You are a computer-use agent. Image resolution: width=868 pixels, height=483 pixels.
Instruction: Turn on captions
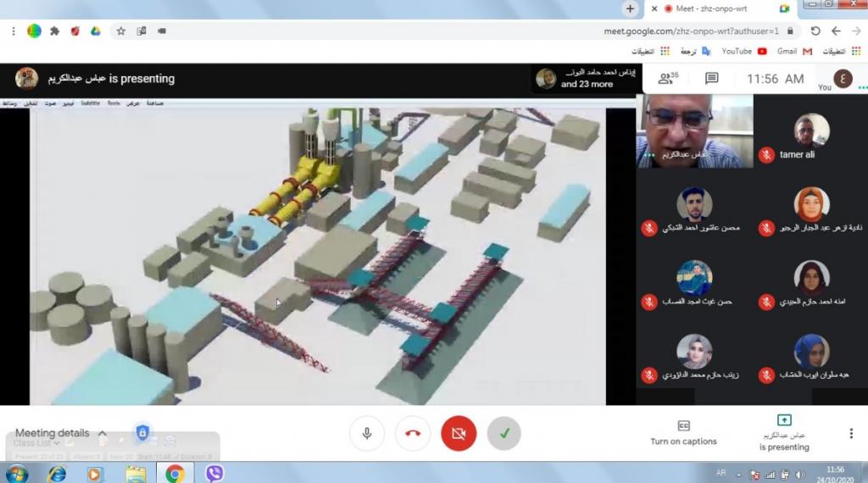coord(683,433)
